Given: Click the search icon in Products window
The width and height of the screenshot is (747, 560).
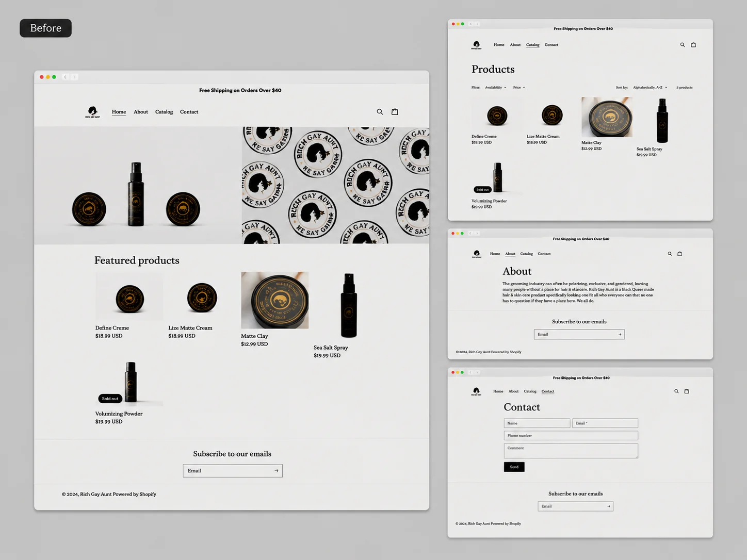Looking at the screenshot, I should pyautogui.click(x=683, y=45).
